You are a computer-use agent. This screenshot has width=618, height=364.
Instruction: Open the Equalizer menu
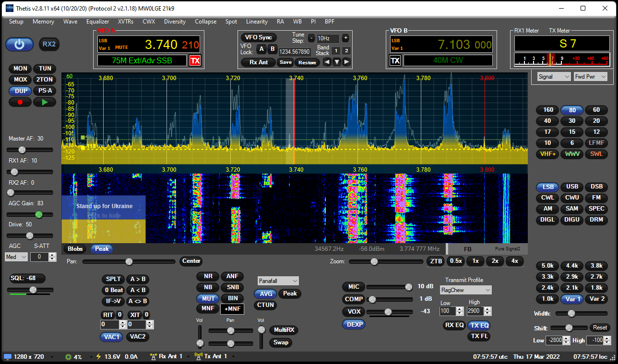pyautogui.click(x=98, y=22)
